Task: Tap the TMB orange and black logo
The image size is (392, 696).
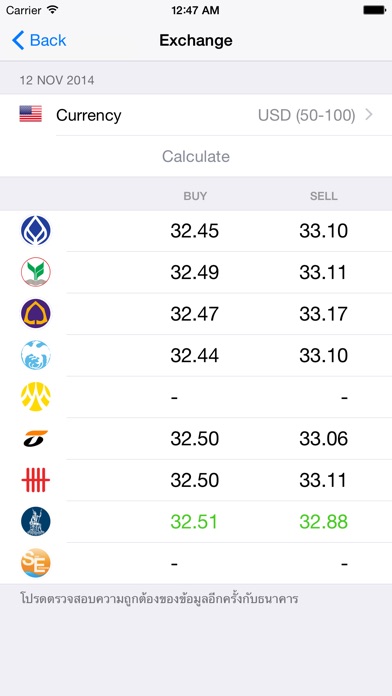Action: pyautogui.click(x=36, y=438)
